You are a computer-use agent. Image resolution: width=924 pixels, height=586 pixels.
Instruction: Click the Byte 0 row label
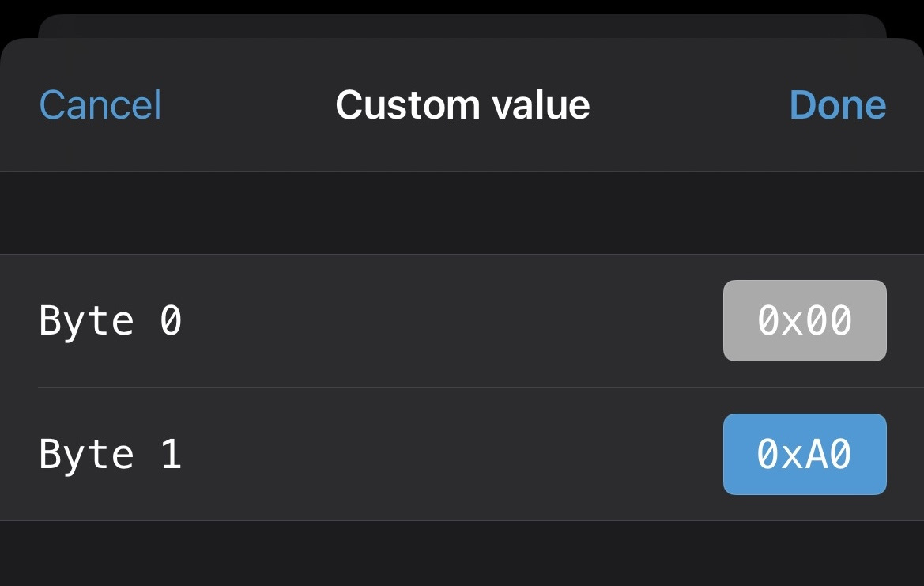(111, 321)
